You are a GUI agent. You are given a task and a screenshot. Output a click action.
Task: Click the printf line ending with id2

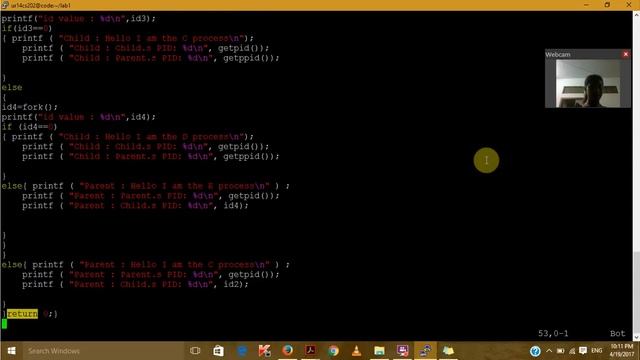(135, 284)
